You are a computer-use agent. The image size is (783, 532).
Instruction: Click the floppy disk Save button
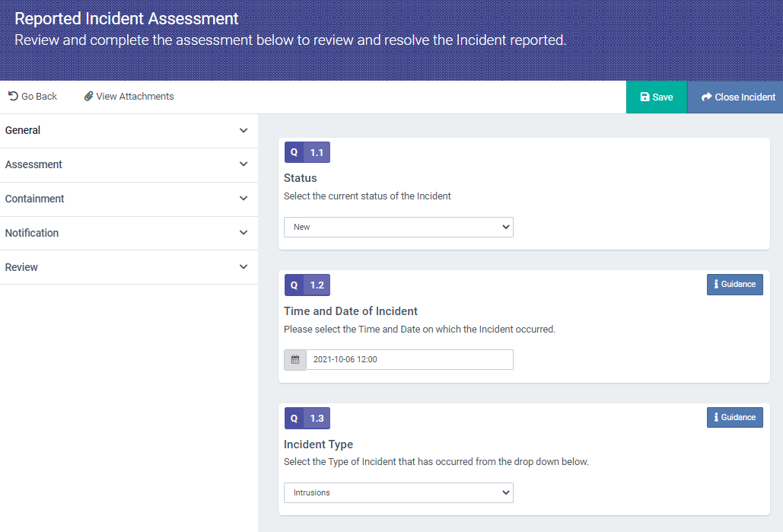tap(656, 97)
